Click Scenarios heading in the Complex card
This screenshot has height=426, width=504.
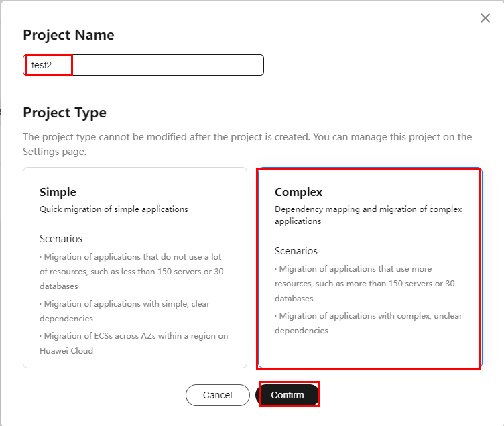[x=296, y=251]
